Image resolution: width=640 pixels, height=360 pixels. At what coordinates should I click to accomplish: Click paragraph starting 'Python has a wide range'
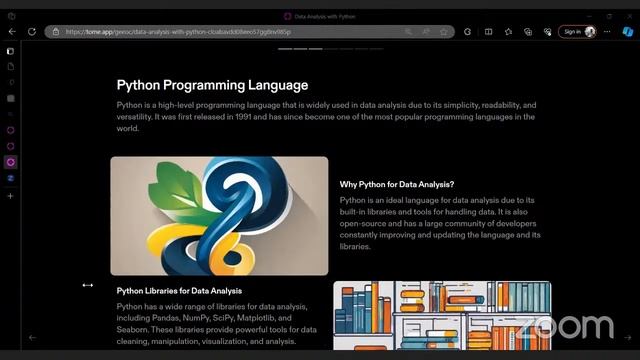tap(216, 324)
